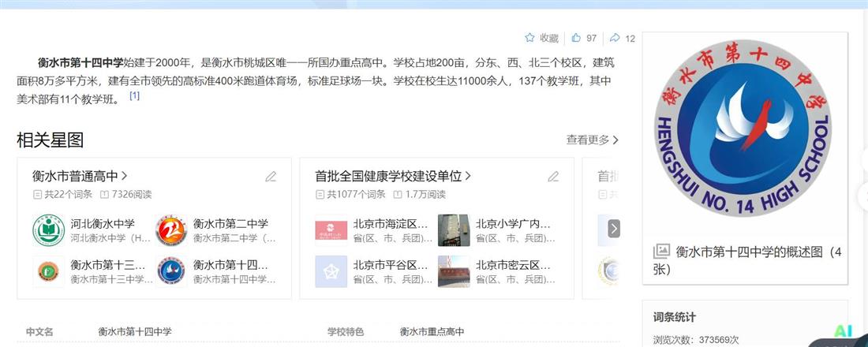
Task: Open the 北京市密云区… entry link
Action: click(513, 264)
